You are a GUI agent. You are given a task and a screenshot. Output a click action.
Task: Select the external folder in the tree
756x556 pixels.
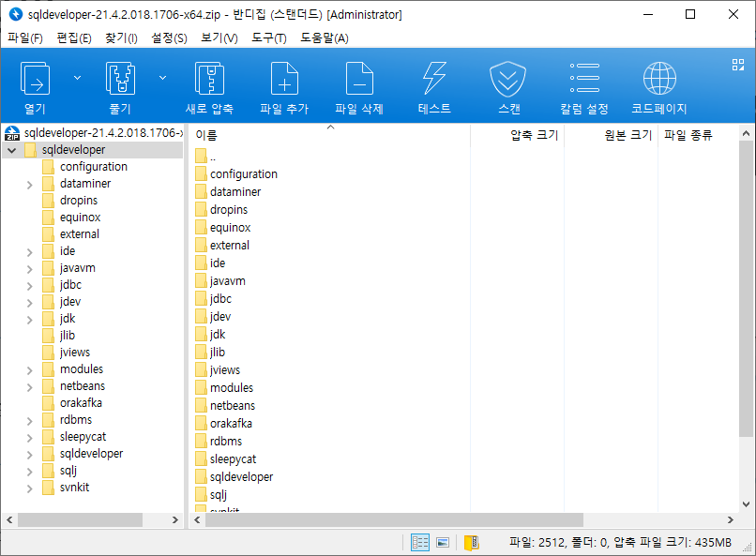pos(70,234)
